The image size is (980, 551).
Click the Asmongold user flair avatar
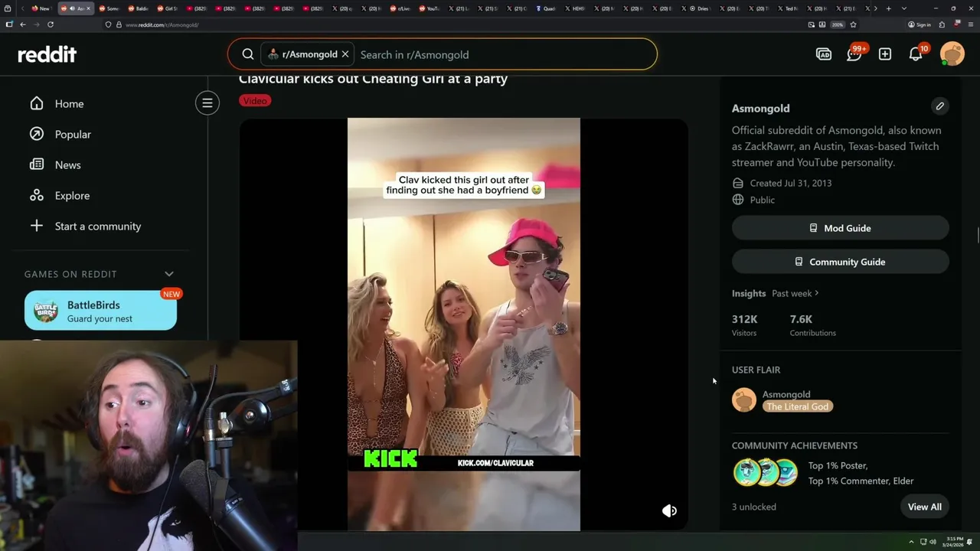(x=744, y=399)
